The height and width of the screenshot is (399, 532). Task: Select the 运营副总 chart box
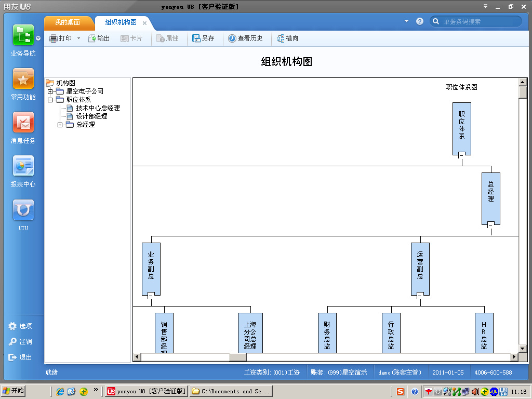[420, 269]
